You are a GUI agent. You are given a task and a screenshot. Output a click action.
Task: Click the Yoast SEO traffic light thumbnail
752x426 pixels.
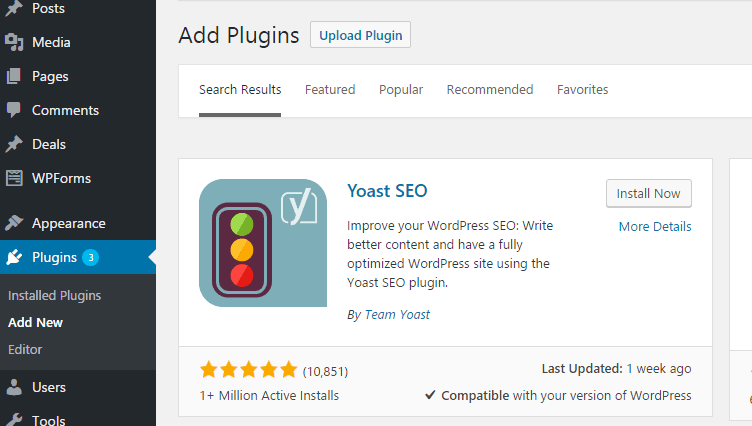[263, 243]
